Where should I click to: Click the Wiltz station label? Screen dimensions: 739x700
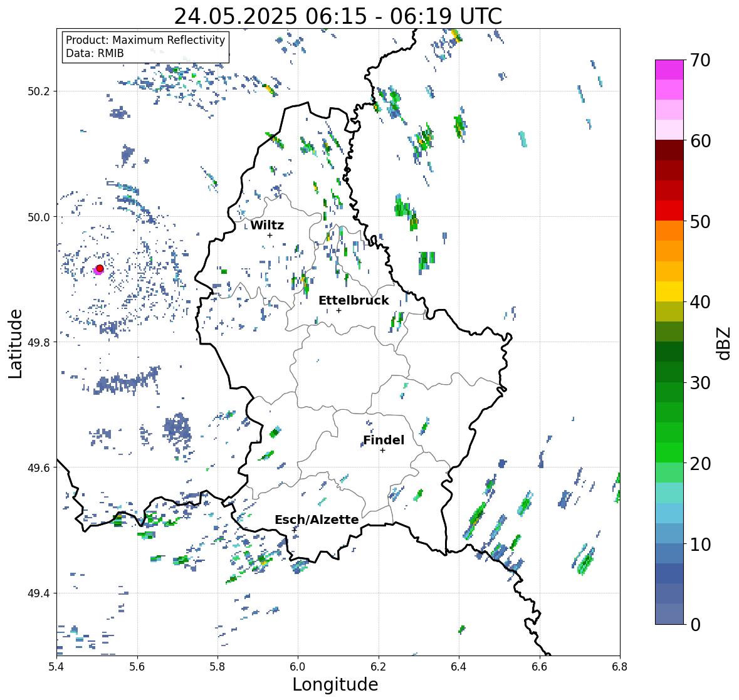267,225
